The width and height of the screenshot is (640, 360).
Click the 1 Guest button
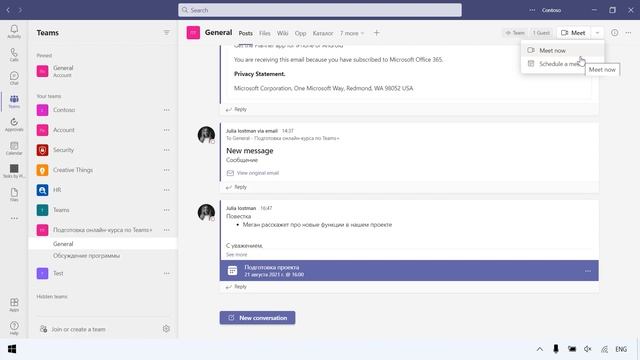pyautogui.click(x=541, y=33)
